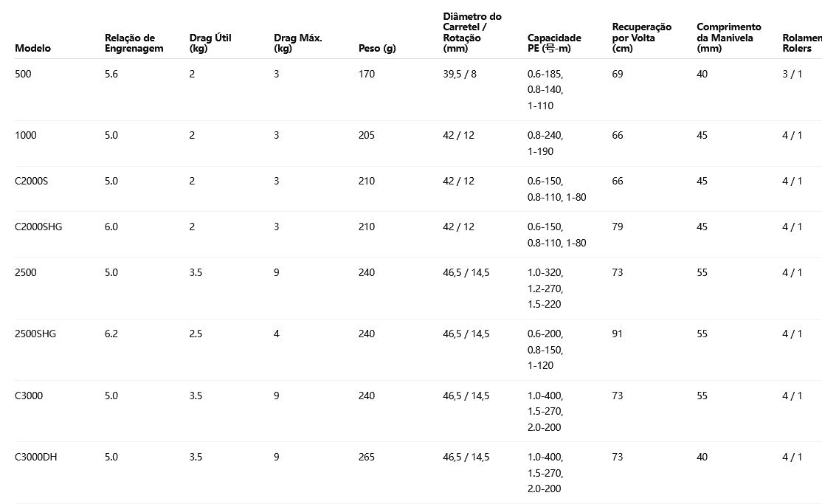This screenshot has width=822, height=504.
Task: Click the Capacidade PE column header
Action: click(x=554, y=43)
